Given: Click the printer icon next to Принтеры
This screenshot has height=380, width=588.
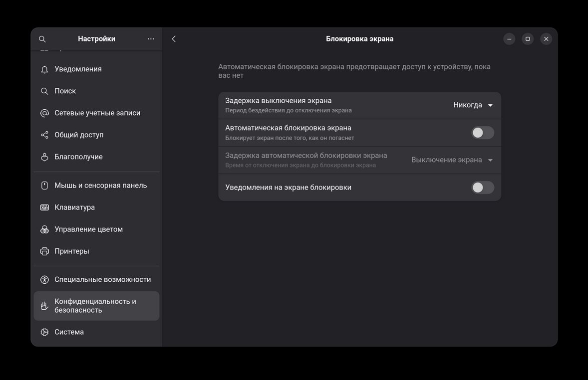Looking at the screenshot, I should pyautogui.click(x=44, y=251).
